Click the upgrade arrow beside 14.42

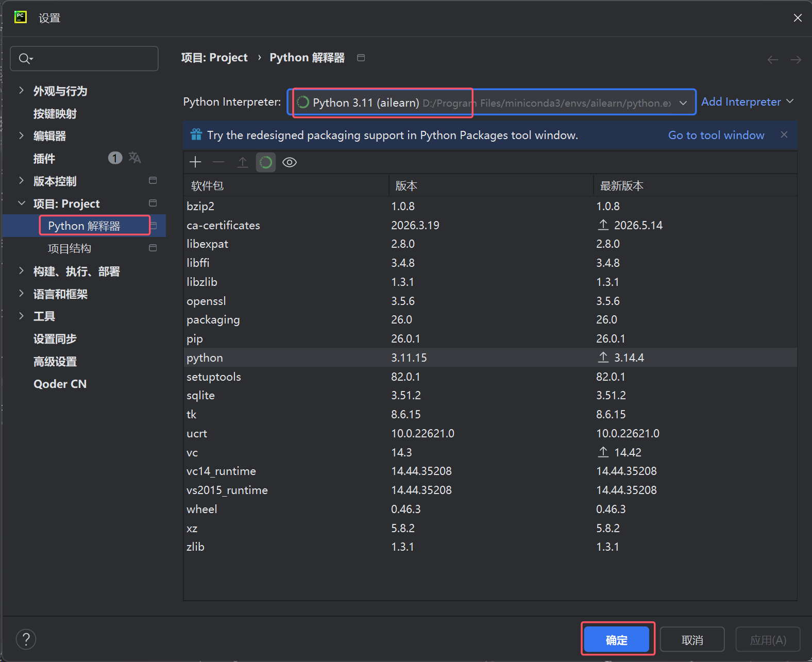point(603,452)
